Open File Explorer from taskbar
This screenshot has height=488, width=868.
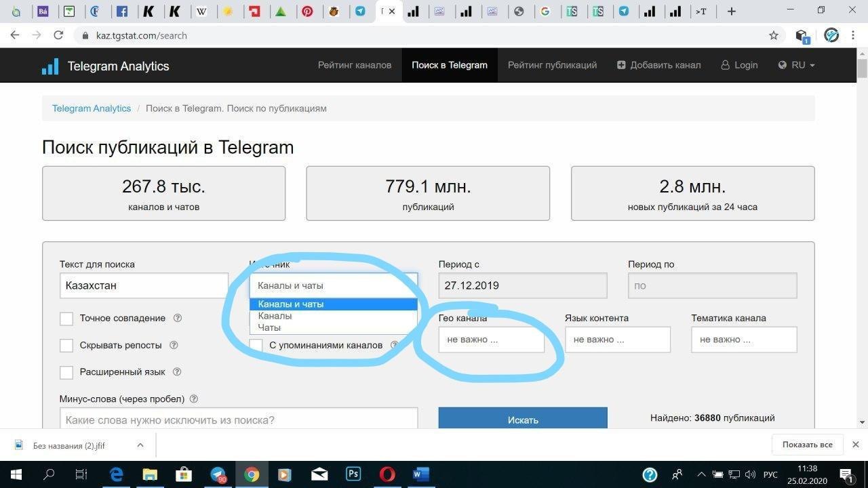[x=150, y=474]
